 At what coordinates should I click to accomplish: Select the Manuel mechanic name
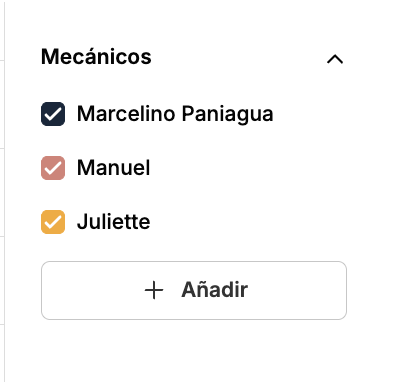tap(113, 168)
